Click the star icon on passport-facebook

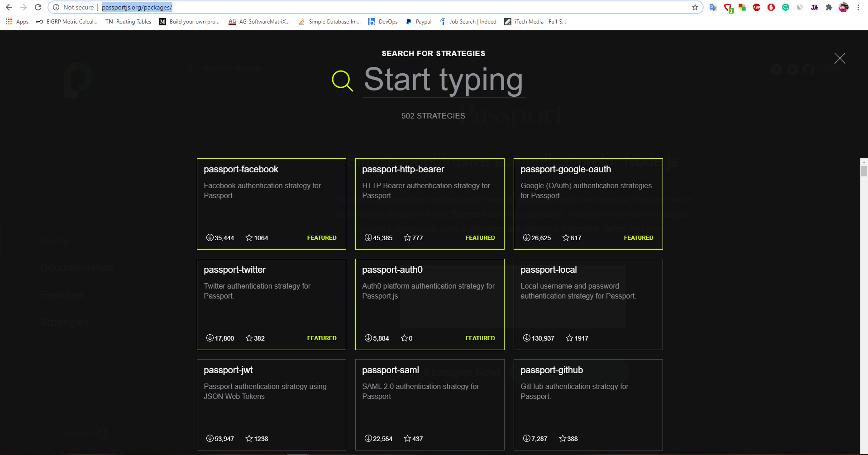point(249,237)
